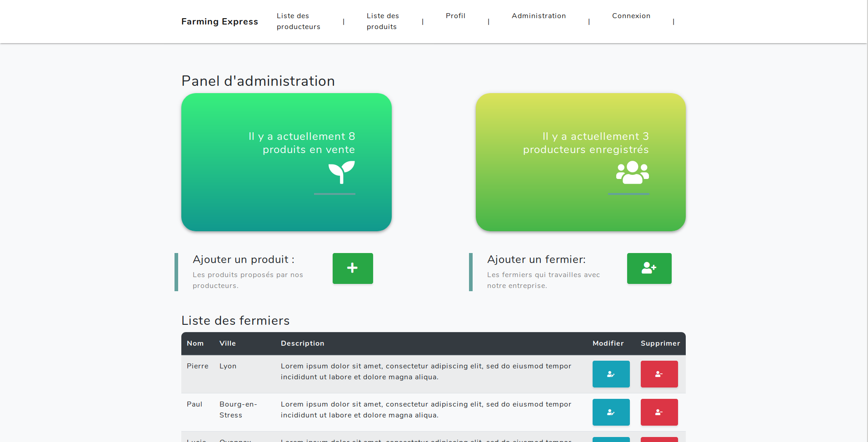The image size is (868, 442).
Task: Click the plus icon to add a product
Action: pos(353,268)
